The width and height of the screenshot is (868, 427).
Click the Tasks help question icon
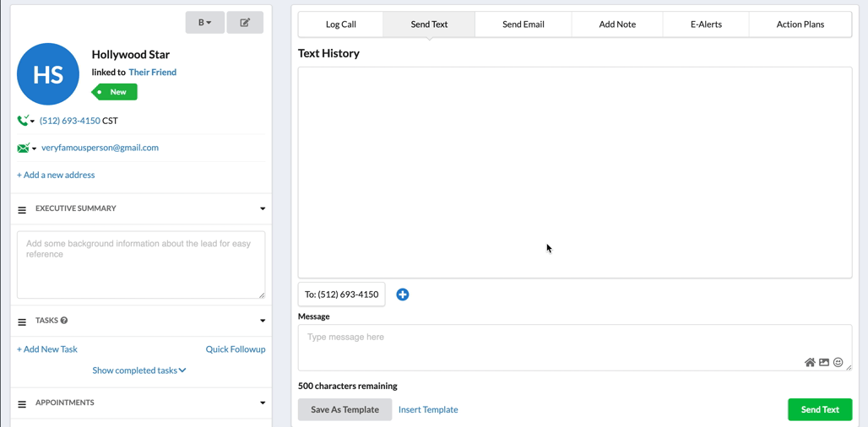pyautogui.click(x=64, y=321)
